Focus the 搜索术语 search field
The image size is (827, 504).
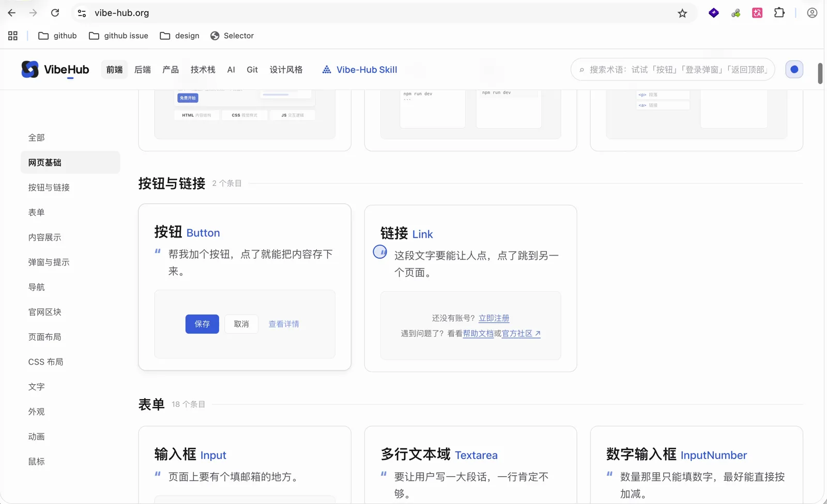pyautogui.click(x=672, y=69)
